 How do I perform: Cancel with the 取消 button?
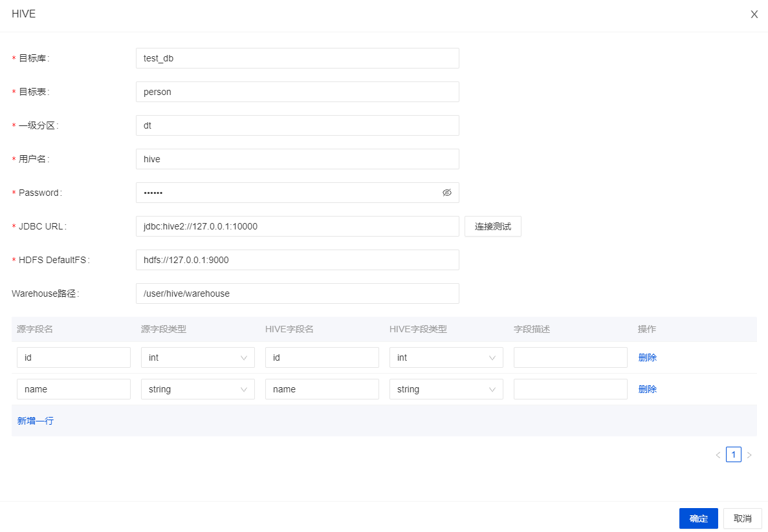[x=742, y=518]
